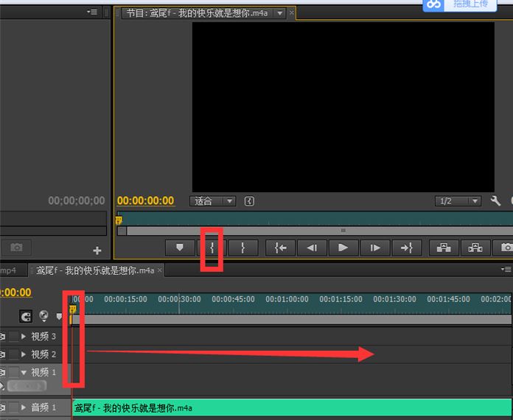
Task: Close the 鸢尾f timeline tab
Action: tap(159, 270)
